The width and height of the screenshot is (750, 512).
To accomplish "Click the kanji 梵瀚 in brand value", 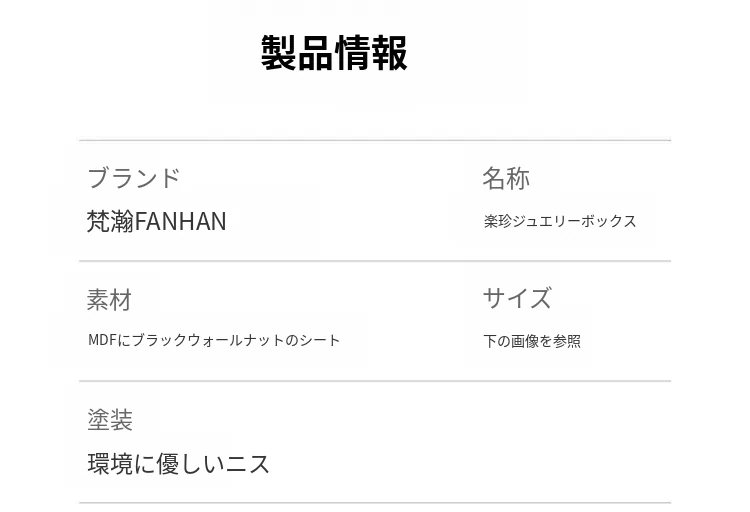I will [110, 221].
